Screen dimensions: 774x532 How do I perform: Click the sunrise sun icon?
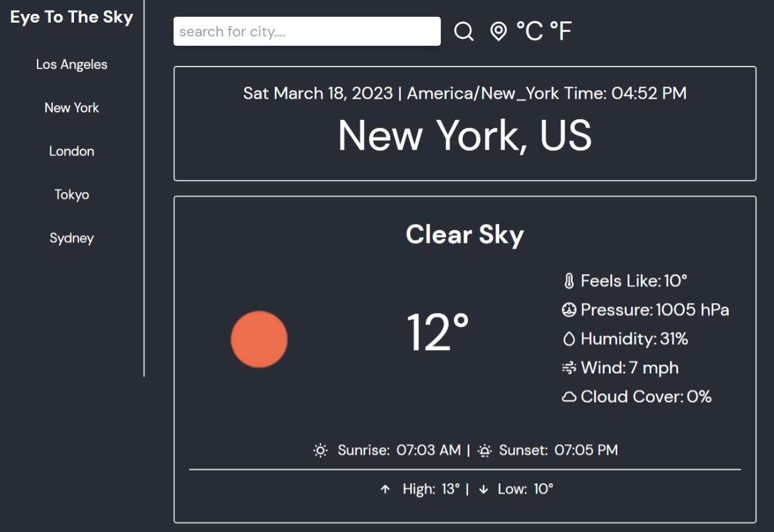321,450
